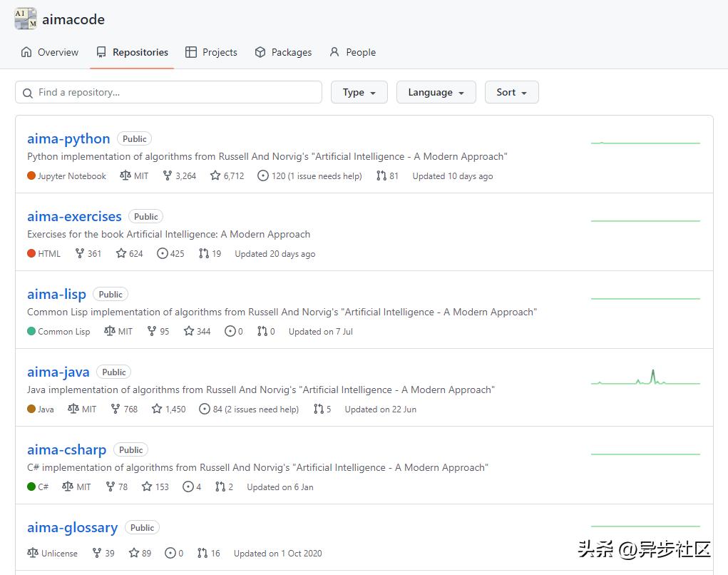
Task: Click the issues icon showing 84 for aima-java
Action: (x=205, y=409)
